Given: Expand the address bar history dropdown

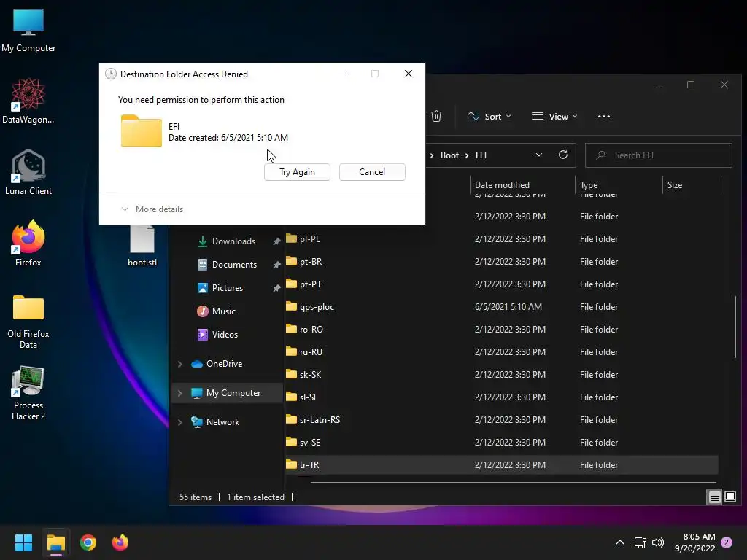Looking at the screenshot, I should (539, 155).
